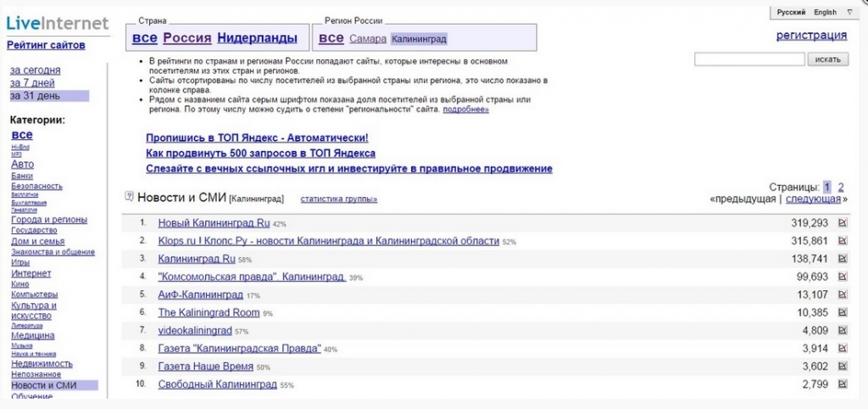Screen dimensions: 868x409
Task: Focus the site search input field
Action: tap(749, 59)
